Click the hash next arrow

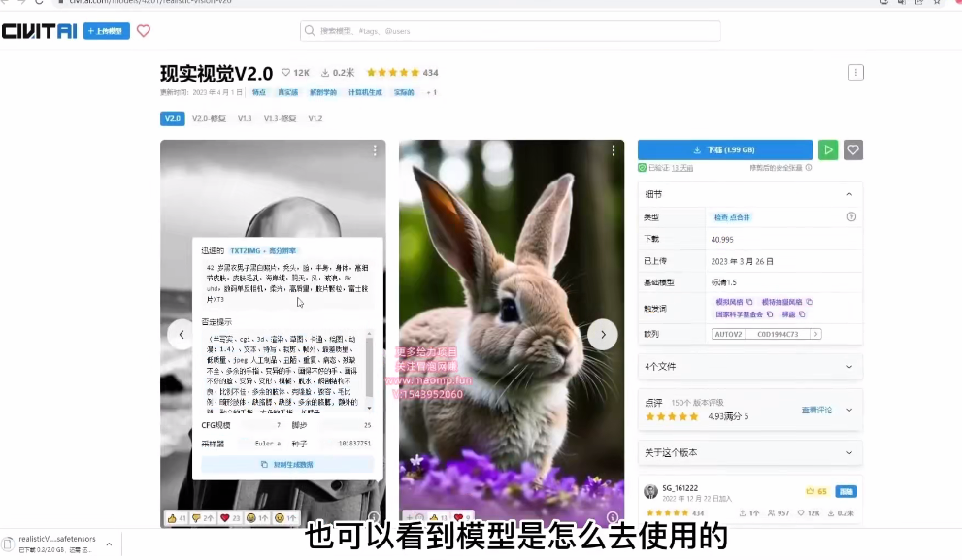[x=816, y=334]
